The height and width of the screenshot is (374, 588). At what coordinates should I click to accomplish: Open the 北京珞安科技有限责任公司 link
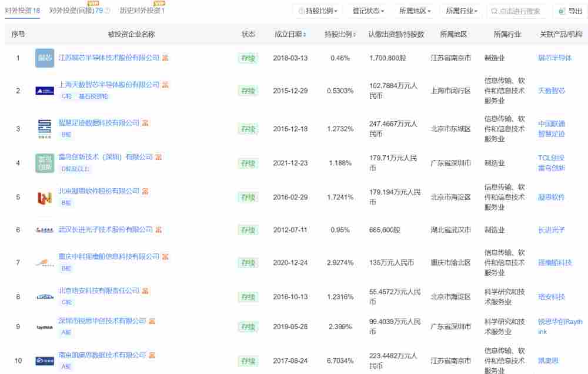pyautogui.click(x=100, y=290)
